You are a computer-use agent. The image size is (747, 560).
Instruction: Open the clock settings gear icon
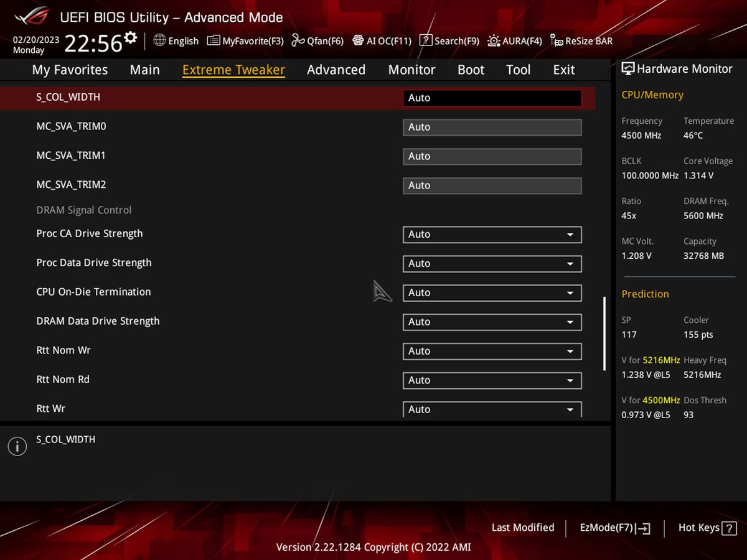click(130, 37)
